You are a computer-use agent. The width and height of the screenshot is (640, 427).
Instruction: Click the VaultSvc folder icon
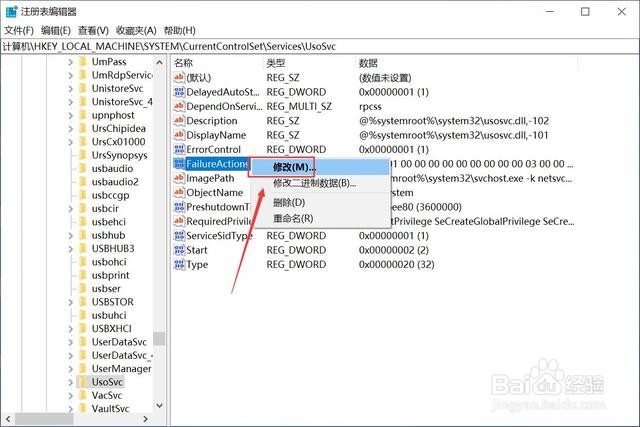pyautogui.click(x=83, y=408)
